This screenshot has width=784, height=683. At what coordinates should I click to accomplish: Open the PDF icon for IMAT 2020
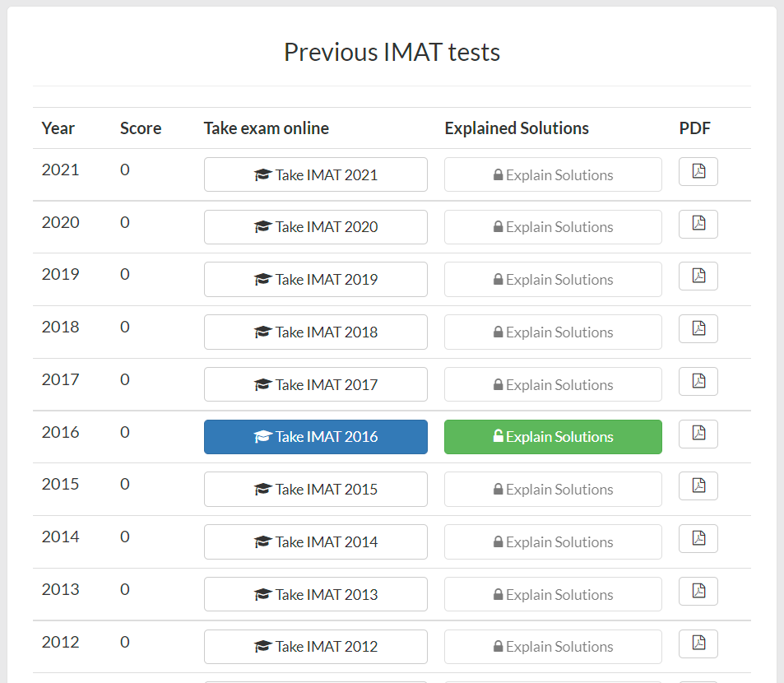(x=698, y=224)
